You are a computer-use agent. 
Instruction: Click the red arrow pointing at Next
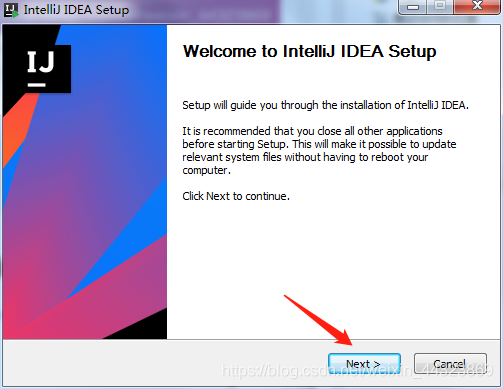(318, 320)
